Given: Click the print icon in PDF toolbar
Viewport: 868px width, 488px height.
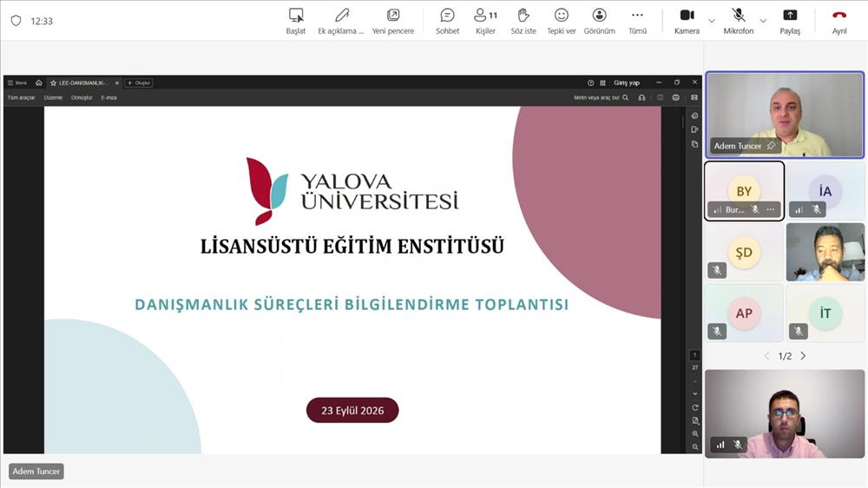Looking at the screenshot, I should coord(676,97).
